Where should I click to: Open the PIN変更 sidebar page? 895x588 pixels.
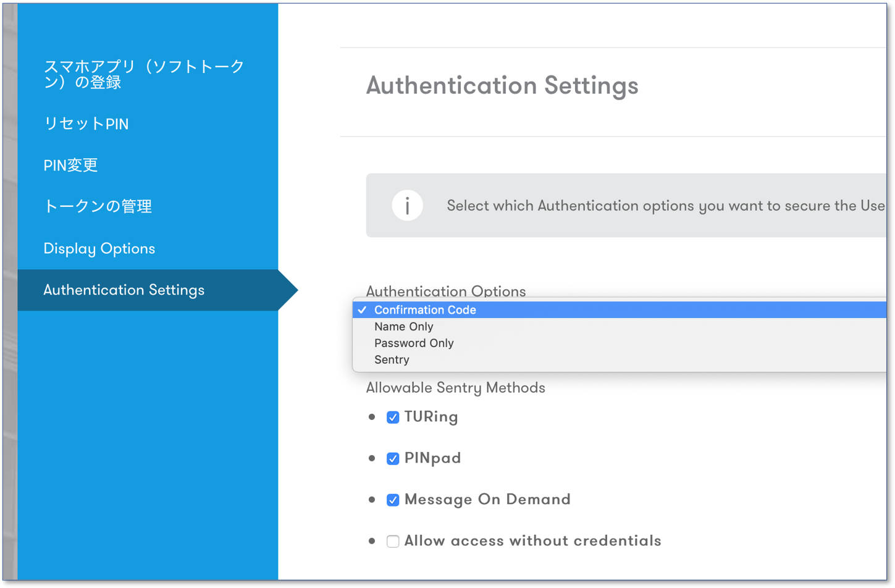point(70,165)
